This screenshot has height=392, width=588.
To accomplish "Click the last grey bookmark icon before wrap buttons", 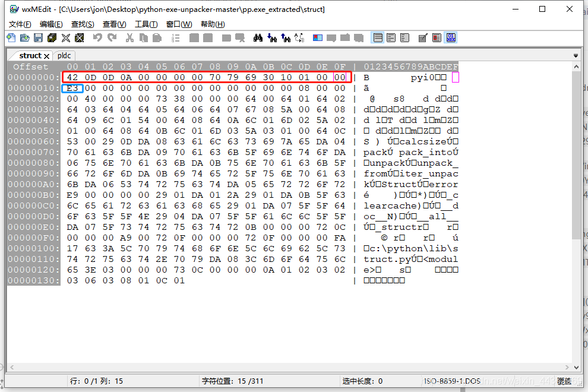I will 359,37.
